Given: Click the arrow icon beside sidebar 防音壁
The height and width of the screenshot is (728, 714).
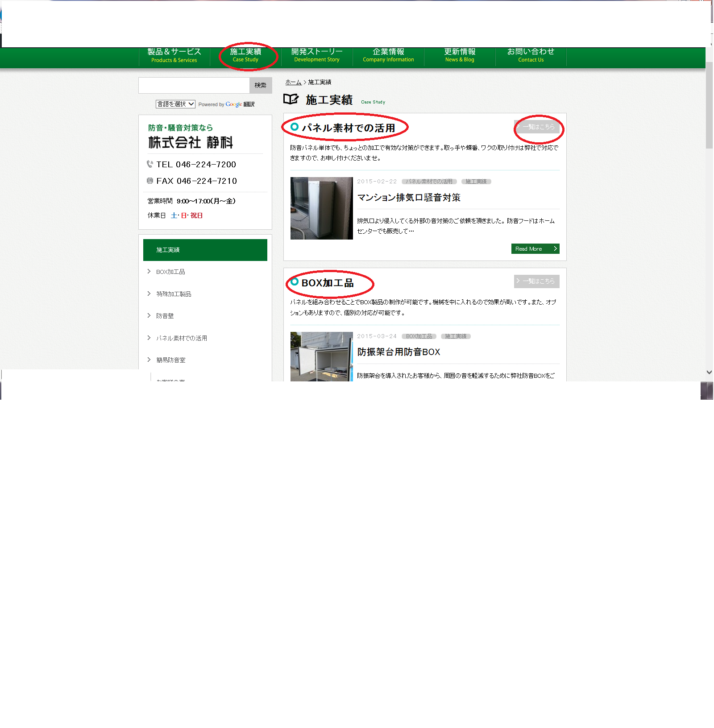Looking at the screenshot, I should point(149,315).
